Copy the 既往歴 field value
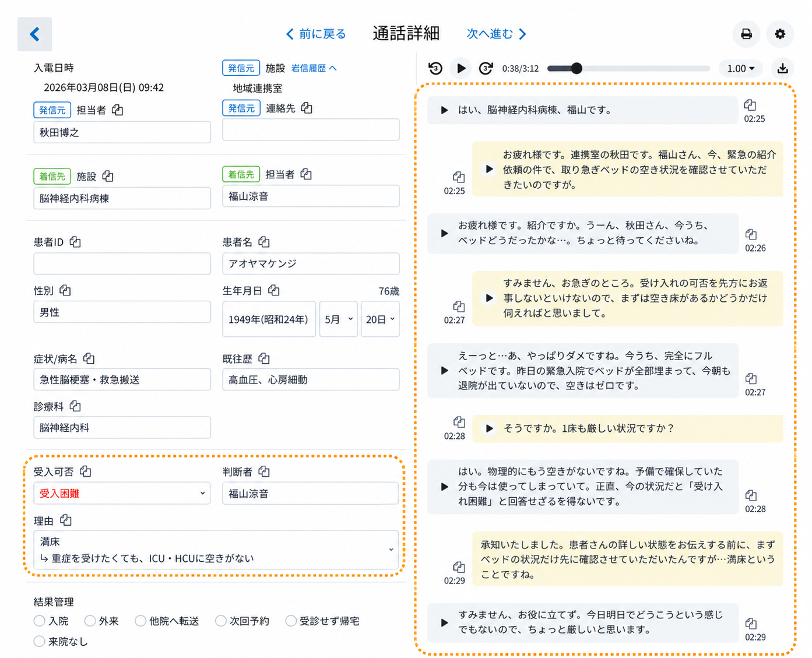Screen dimensions: 812x658 tap(264, 358)
